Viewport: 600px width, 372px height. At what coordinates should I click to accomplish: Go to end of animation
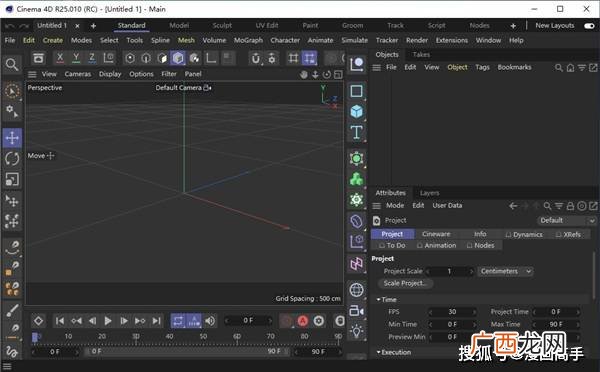156,321
